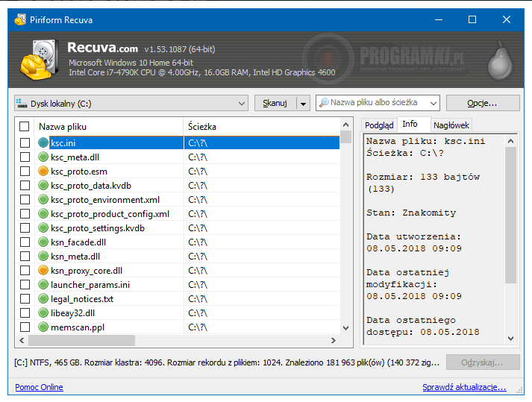Check the ksc.ini file checkbox

point(25,142)
